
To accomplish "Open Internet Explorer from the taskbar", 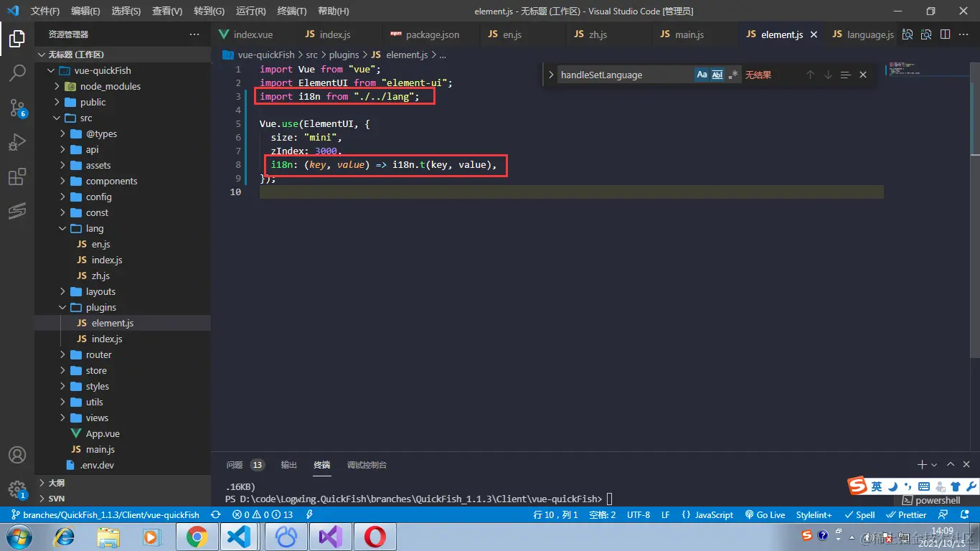I will pyautogui.click(x=65, y=537).
